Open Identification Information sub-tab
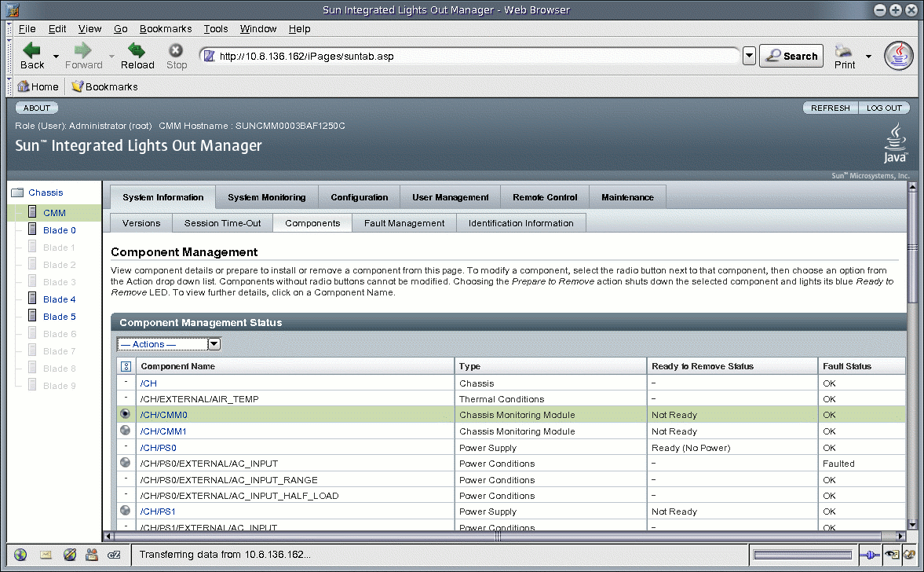The image size is (924, 572). (x=521, y=223)
